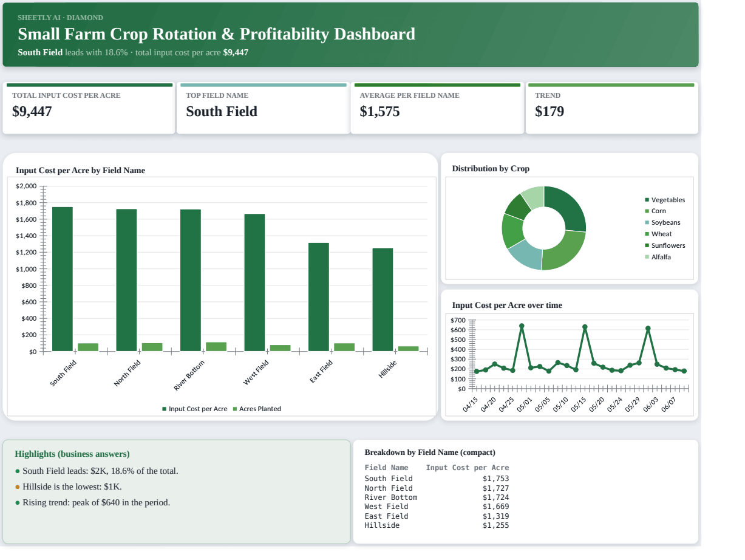Select the Sunflowers legend entry
The image size is (745, 560).
click(665, 245)
